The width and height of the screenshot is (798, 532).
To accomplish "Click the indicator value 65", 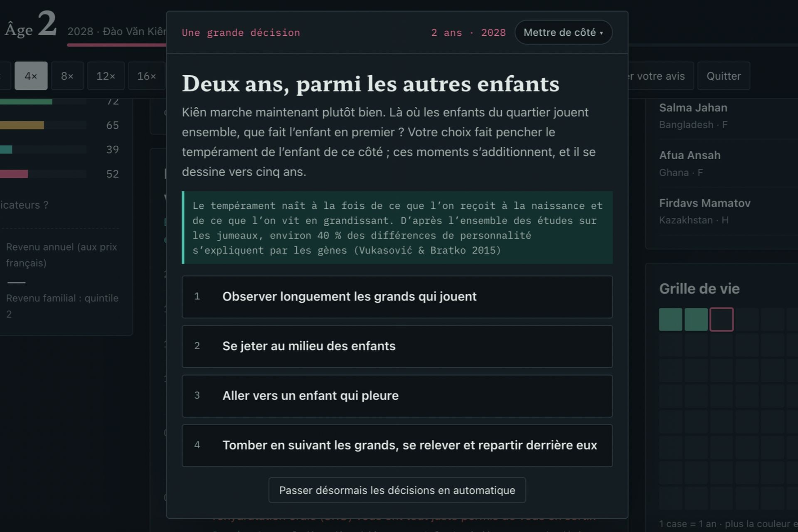I will pos(112,125).
